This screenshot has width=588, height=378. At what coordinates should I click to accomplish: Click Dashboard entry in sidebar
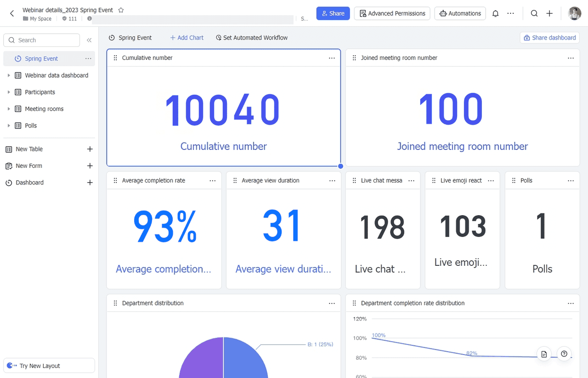29,183
